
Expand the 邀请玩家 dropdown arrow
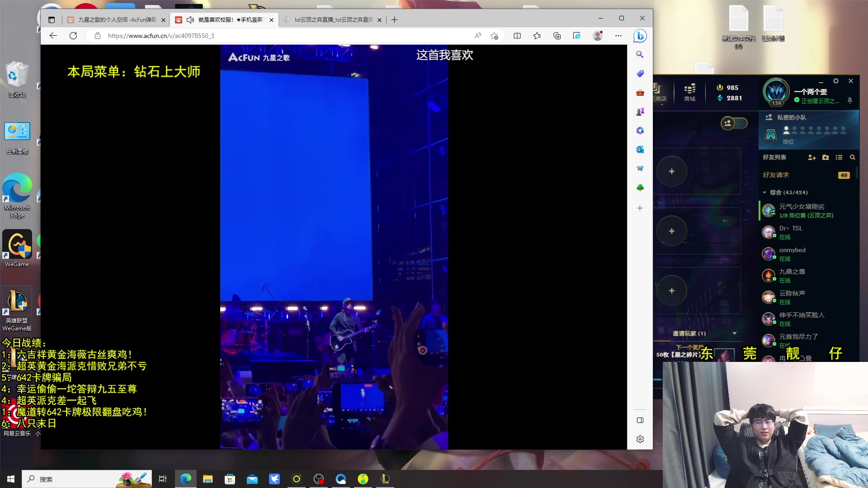tap(735, 333)
